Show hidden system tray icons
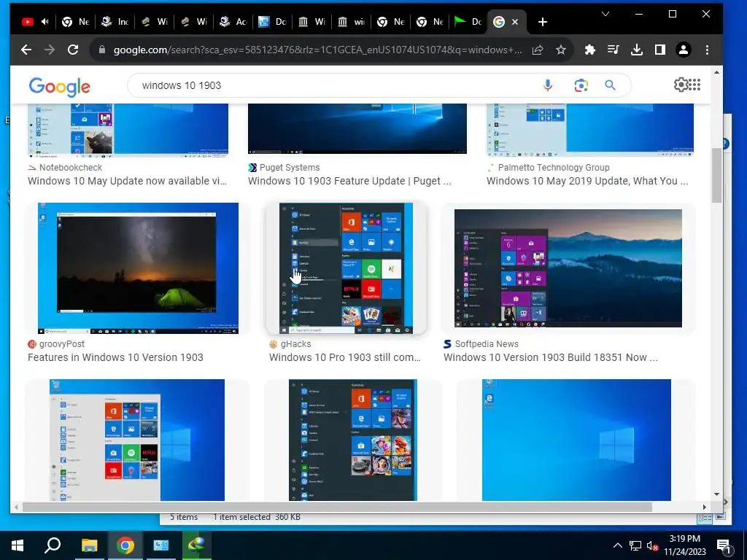Screen dimensions: 747x560 coord(617,545)
